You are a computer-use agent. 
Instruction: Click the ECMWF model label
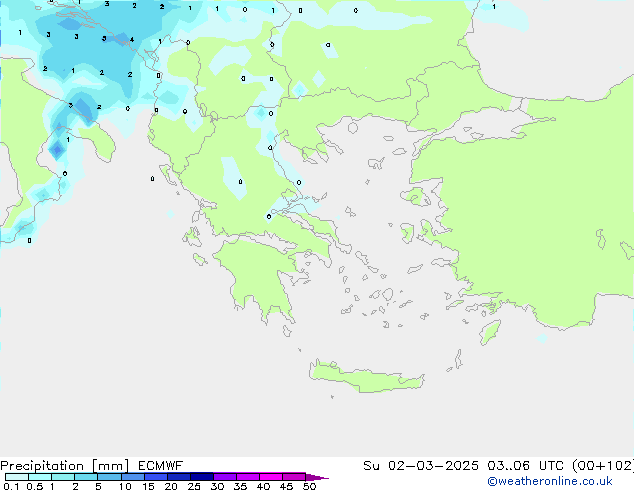point(160,466)
